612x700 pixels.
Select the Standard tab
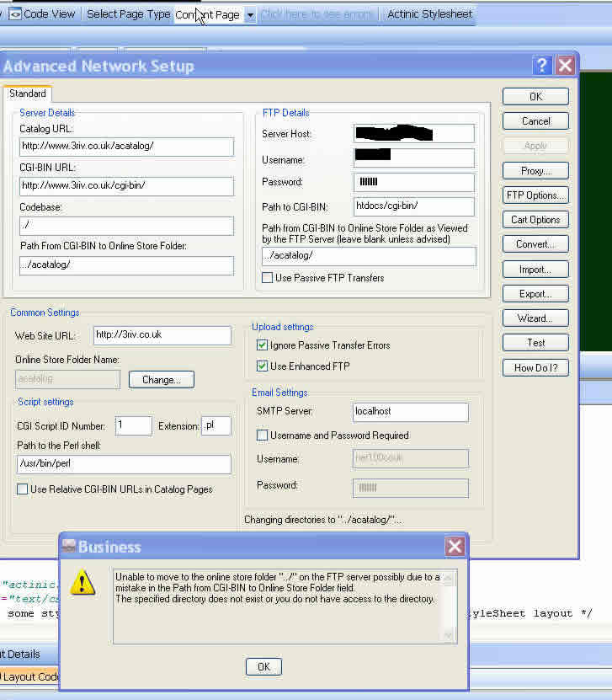(28, 94)
